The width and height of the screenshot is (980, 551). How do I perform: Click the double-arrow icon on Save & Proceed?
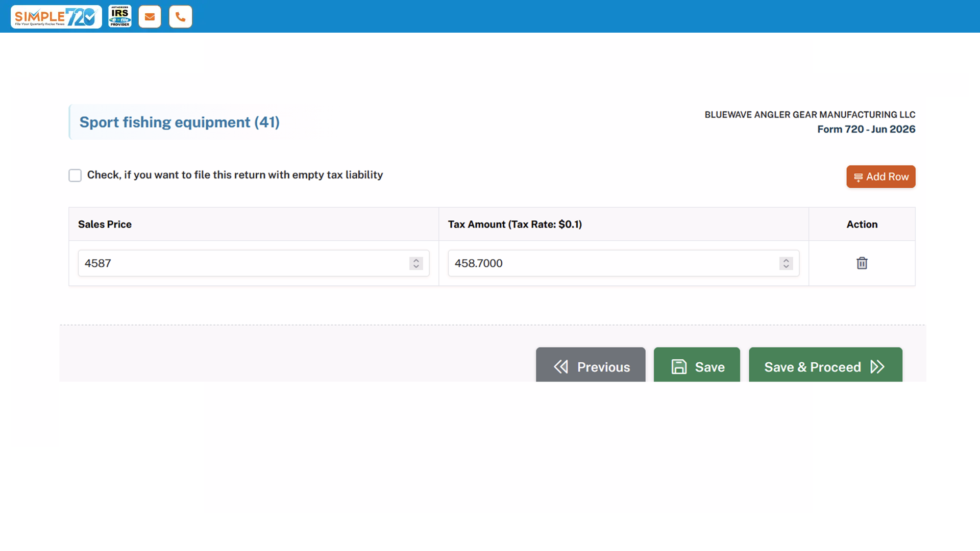[877, 367]
